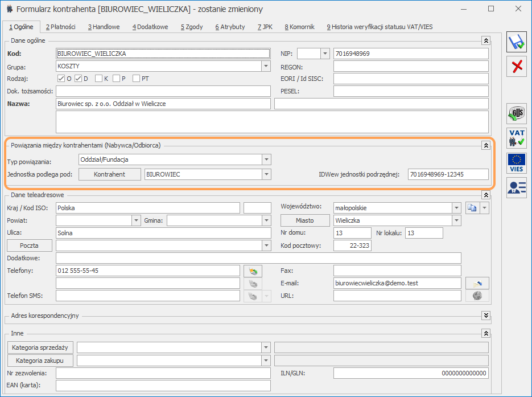
Task: Enable the K checkbox in Rodzaj
Action: click(99, 79)
